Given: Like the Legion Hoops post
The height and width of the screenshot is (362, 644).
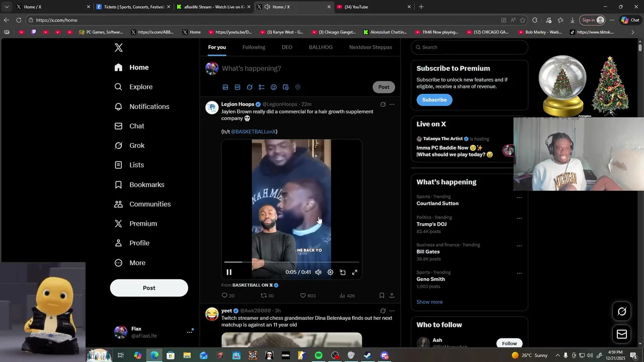Looking at the screenshot, I should 308,296.
